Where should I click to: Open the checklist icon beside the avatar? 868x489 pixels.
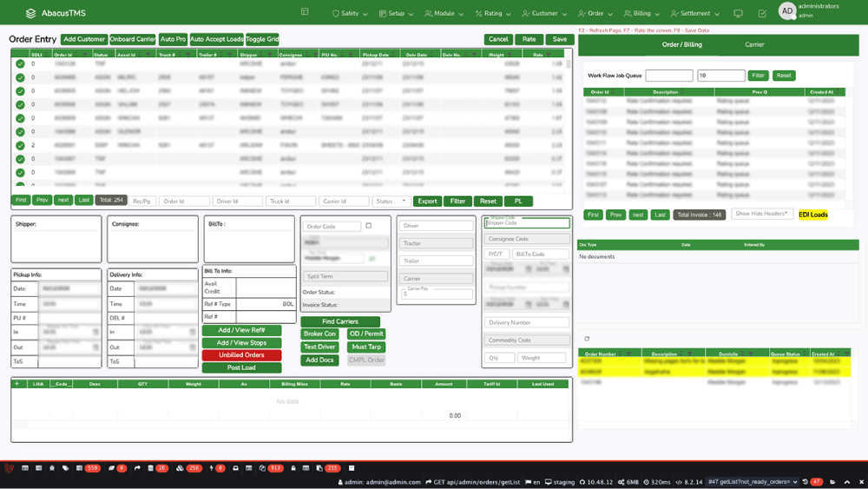coord(762,14)
